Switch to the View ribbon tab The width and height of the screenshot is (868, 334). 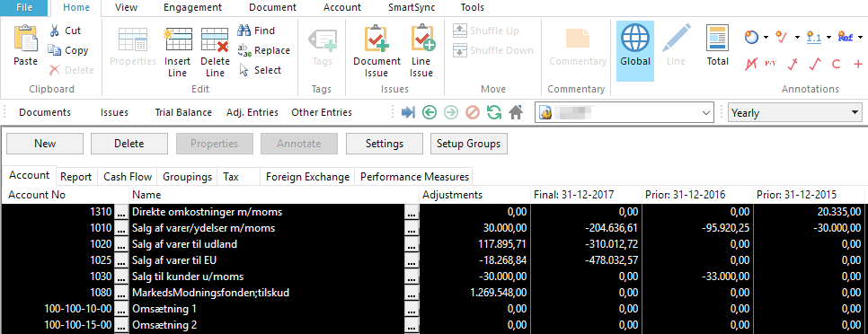[x=126, y=8]
